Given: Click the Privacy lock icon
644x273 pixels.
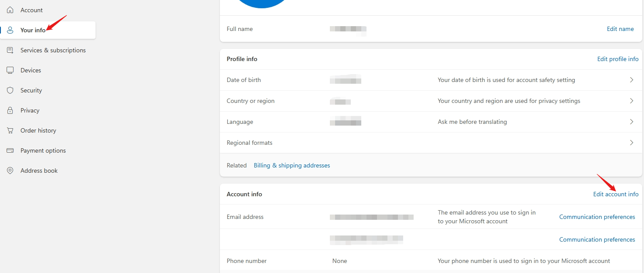Looking at the screenshot, I should (x=10, y=110).
